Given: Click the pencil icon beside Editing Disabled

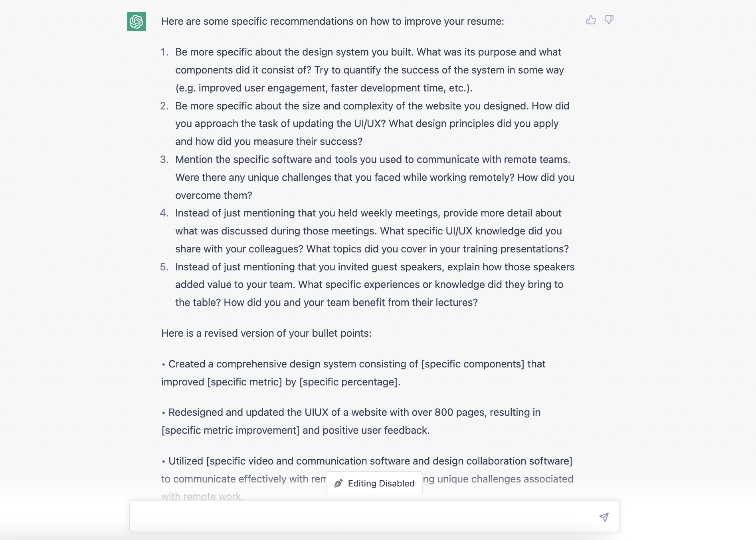Looking at the screenshot, I should click(338, 483).
